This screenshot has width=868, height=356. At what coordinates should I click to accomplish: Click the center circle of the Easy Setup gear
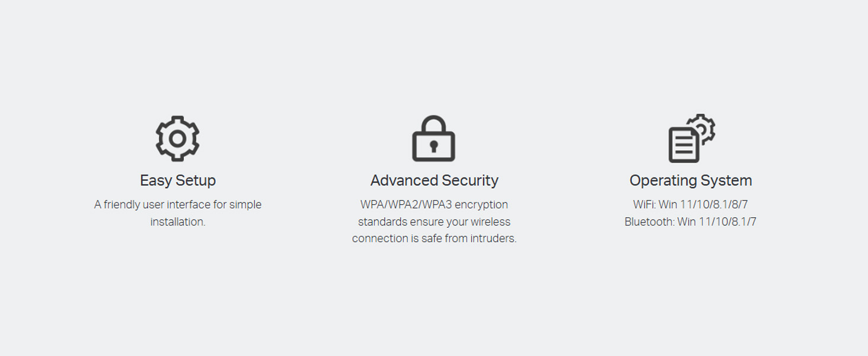point(177,138)
